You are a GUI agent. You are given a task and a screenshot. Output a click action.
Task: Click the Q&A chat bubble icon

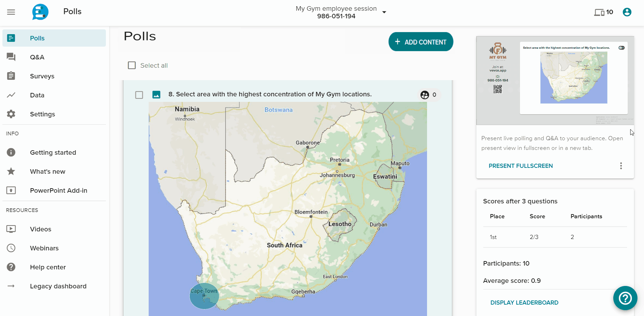coord(11,57)
